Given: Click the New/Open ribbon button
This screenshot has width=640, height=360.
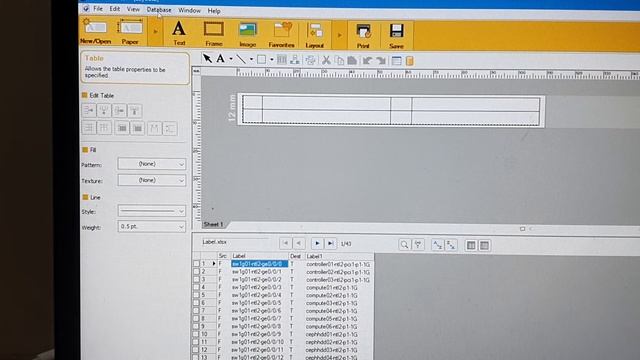Looking at the screenshot, I should [x=96, y=31].
